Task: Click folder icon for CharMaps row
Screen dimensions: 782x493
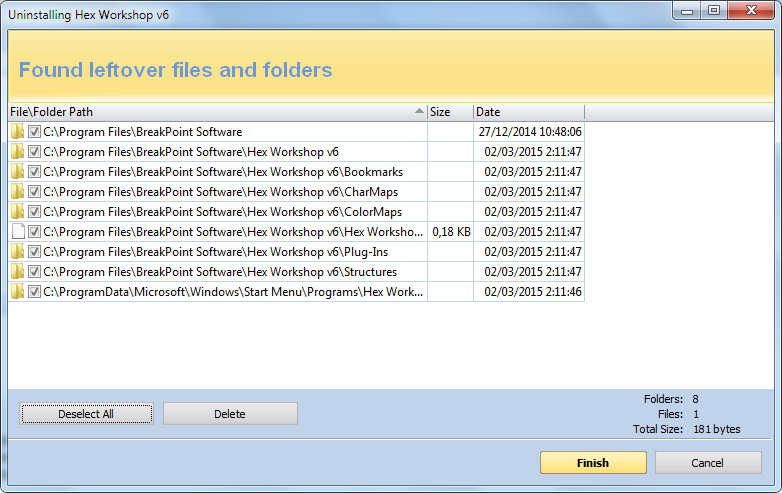Action: tap(17, 191)
